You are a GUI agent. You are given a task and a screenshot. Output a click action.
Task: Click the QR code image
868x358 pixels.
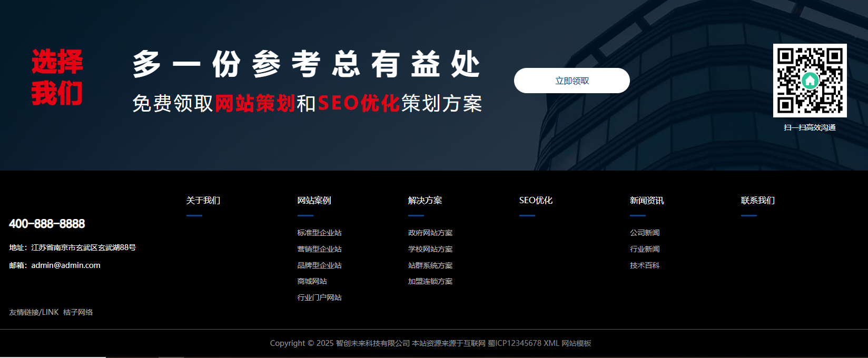[810, 81]
